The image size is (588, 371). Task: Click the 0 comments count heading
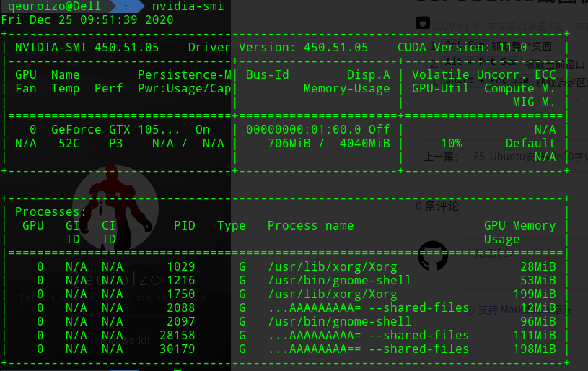click(437, 206)
